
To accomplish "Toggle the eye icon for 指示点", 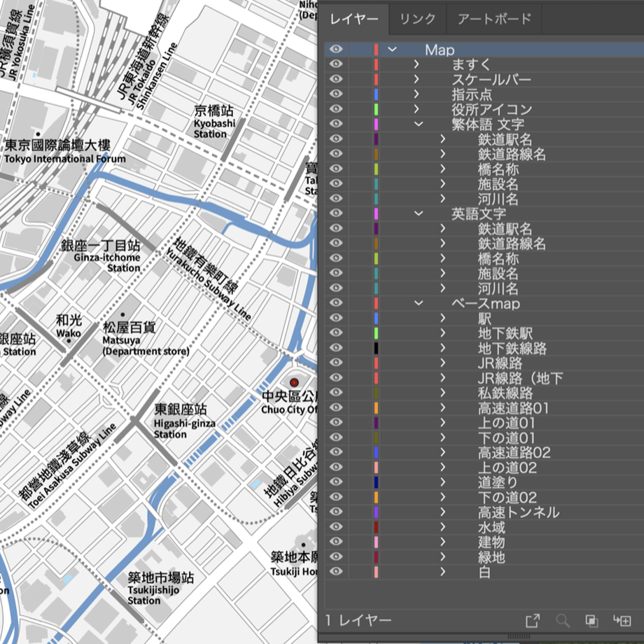I will [x=336, y=94].
